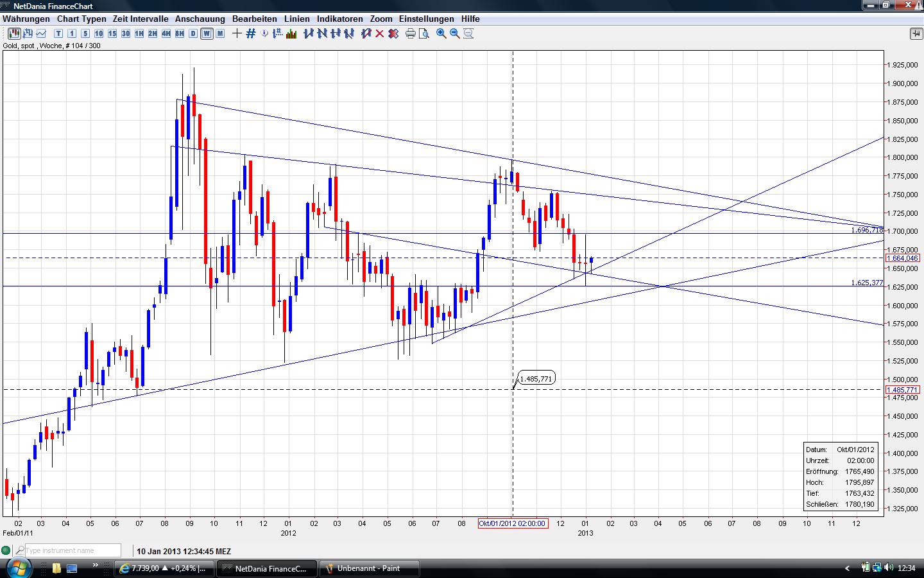Switch to the line chart icon
The width and height of the screenshot is (924, 578).
coord(40,33)
